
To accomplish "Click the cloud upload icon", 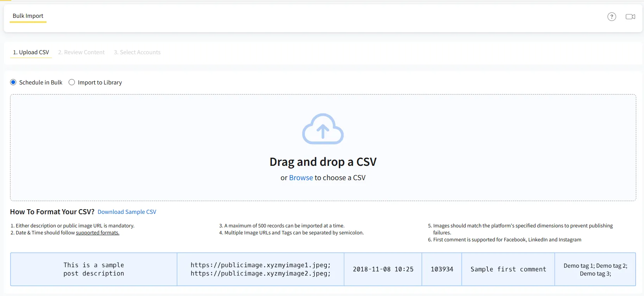I will point(323,129).
